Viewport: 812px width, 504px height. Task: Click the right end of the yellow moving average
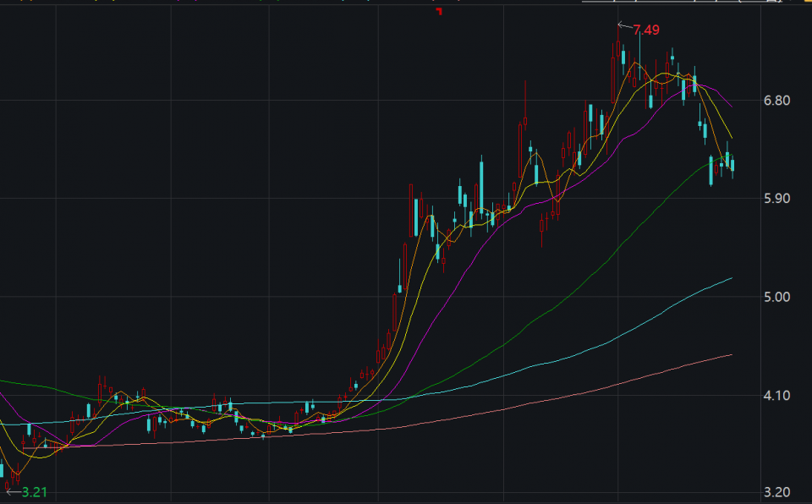point(731,137)
